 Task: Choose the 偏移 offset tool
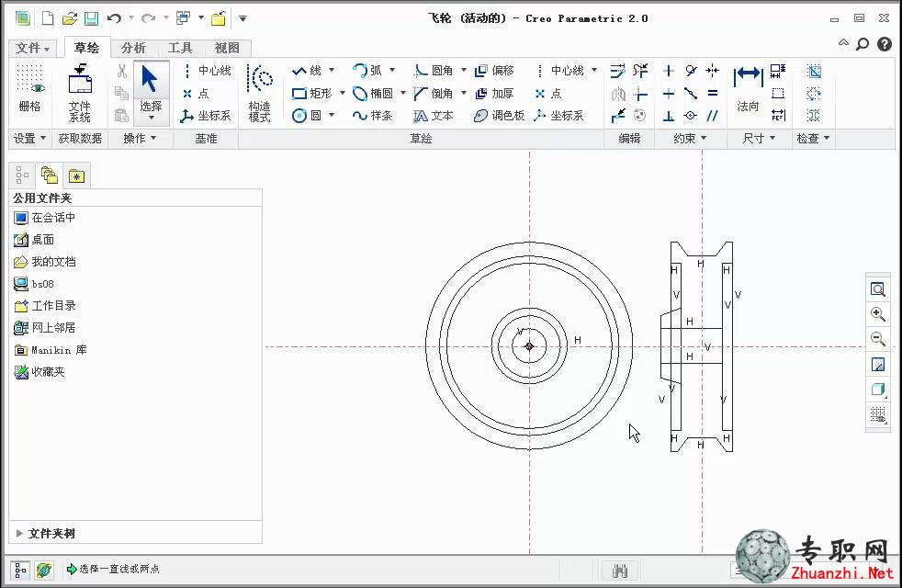pos(494,70)
